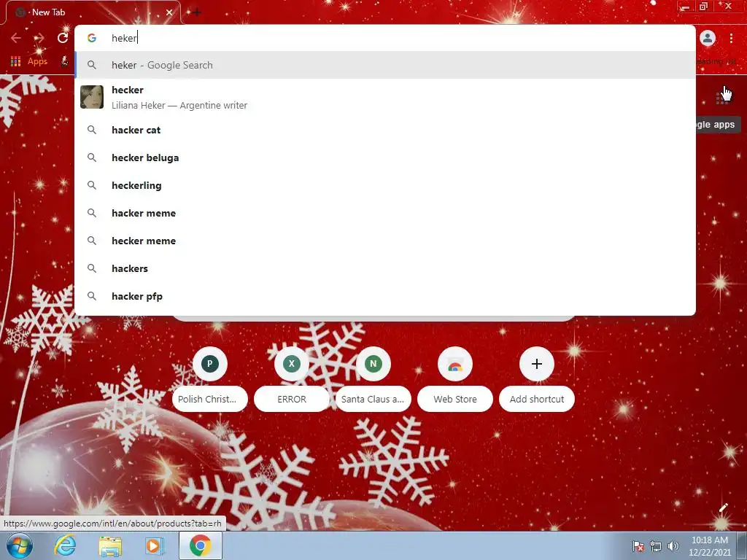Screen dimensions: 747x560
Task: Click Liliana Heker portrait thumbnail
Action: coord(92,97)
